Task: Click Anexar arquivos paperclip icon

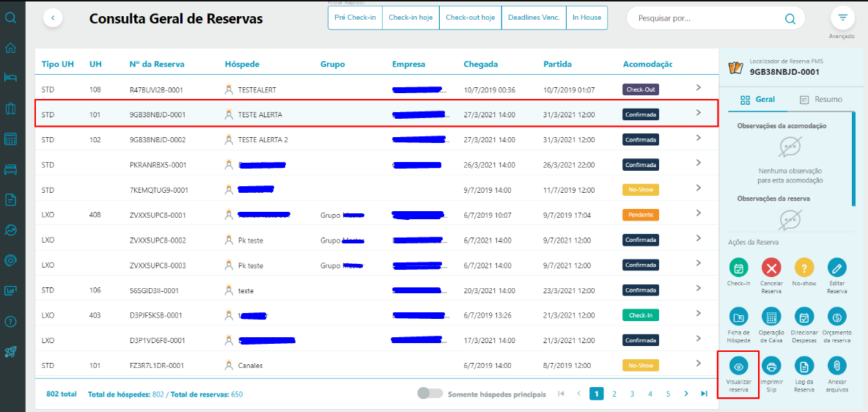Action: pos(837,366)
